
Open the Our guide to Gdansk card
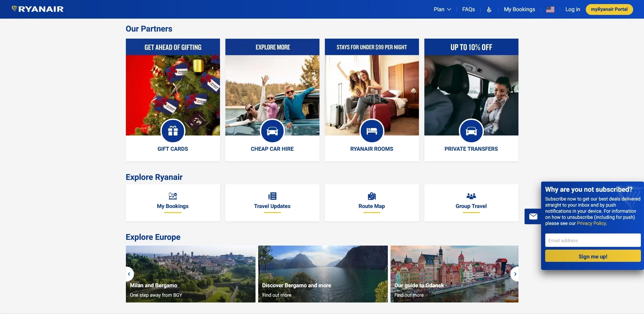(x=454, y=274)
